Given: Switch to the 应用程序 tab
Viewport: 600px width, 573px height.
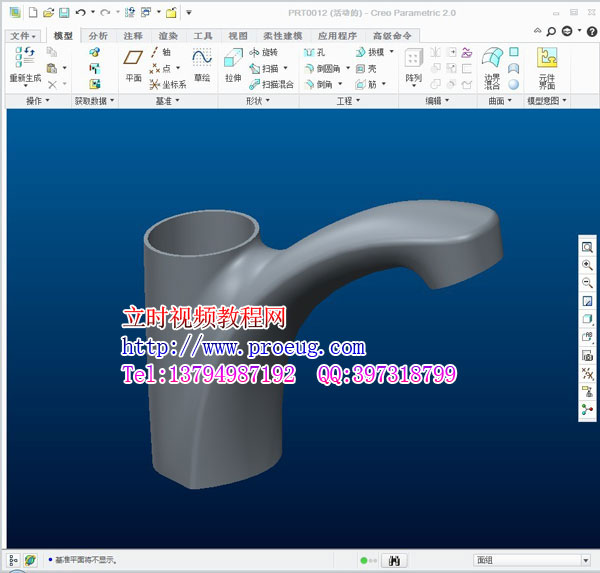Looking at the screenshot, I should (x=337, y=36).
